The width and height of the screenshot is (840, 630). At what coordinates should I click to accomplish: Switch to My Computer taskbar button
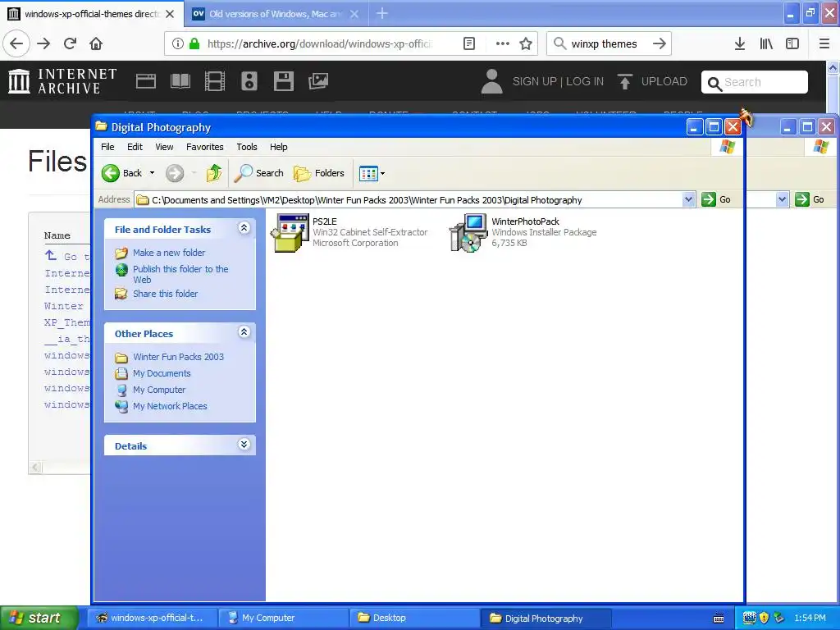(284, 618)
